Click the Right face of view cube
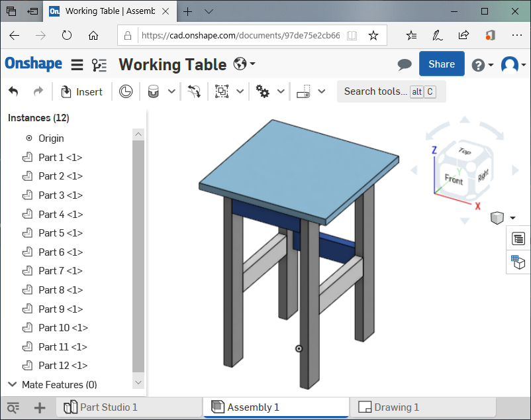531x420 pixels. [483, 175]
